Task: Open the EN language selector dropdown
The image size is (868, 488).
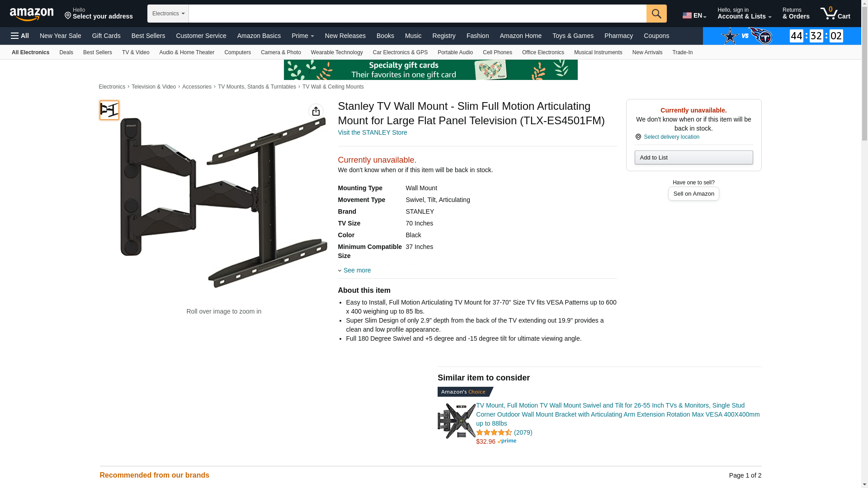Action: 694,15
